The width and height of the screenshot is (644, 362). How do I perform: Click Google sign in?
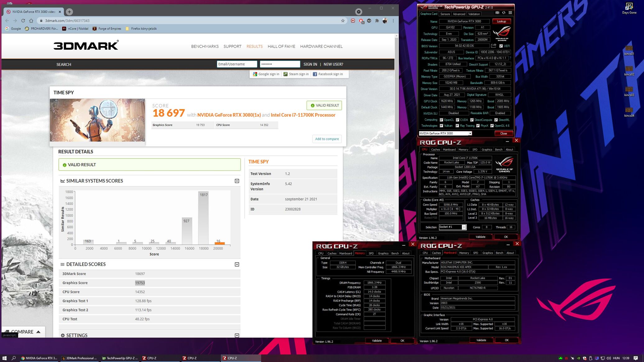coord(266,74)
